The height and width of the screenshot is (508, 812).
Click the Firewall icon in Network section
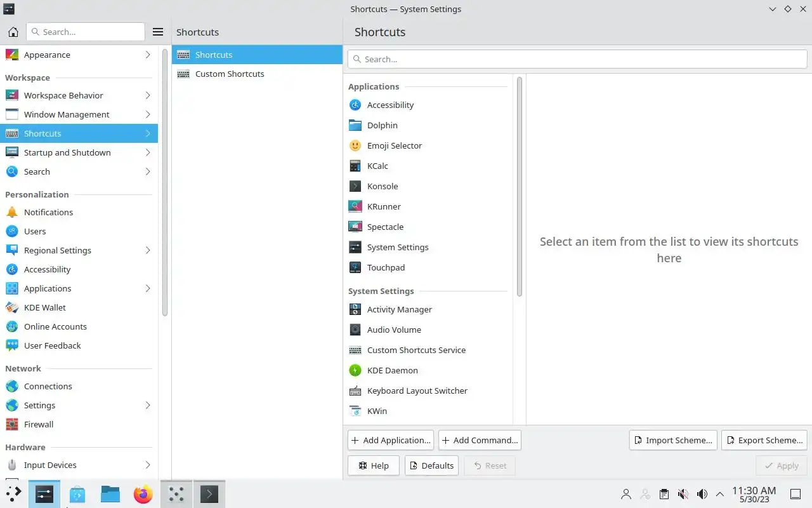click(x=11, y=424)
